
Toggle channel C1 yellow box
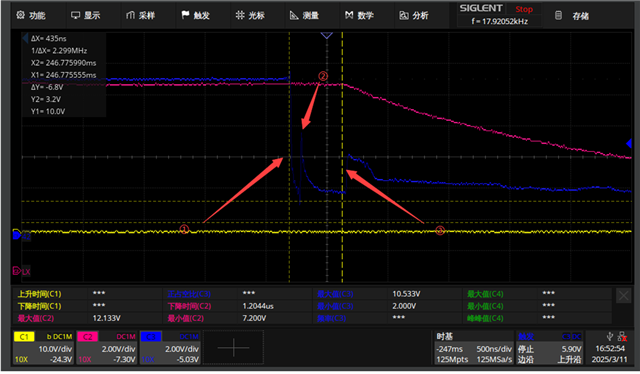pos(24,336)
